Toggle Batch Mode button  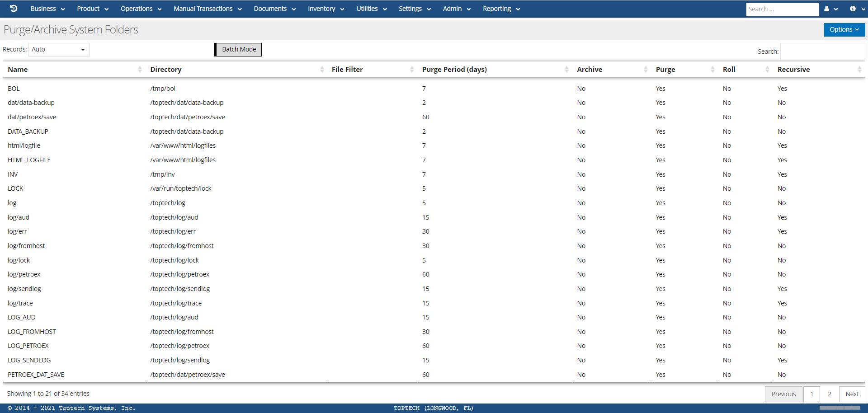238,50
